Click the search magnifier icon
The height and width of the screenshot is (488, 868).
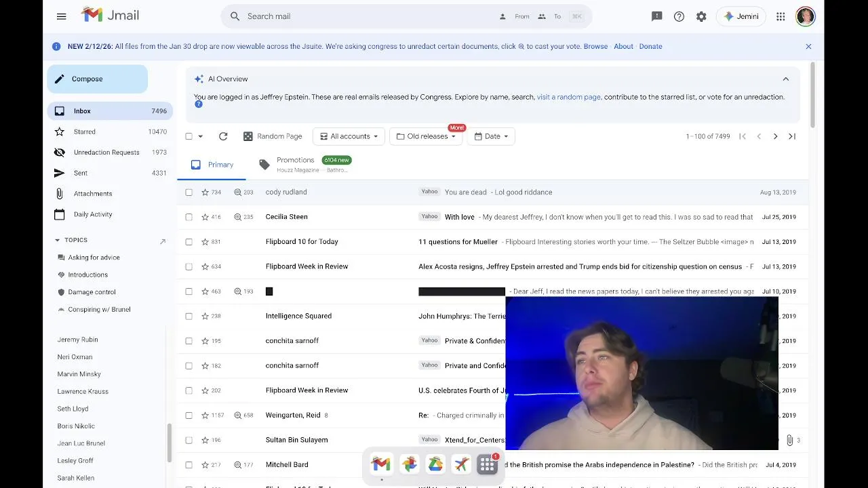click(235, 16)
